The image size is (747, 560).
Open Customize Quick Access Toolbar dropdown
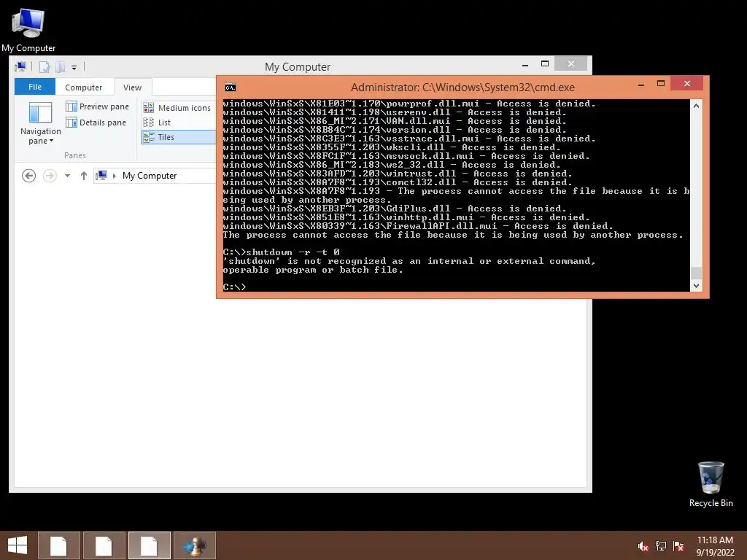[74, 67]
